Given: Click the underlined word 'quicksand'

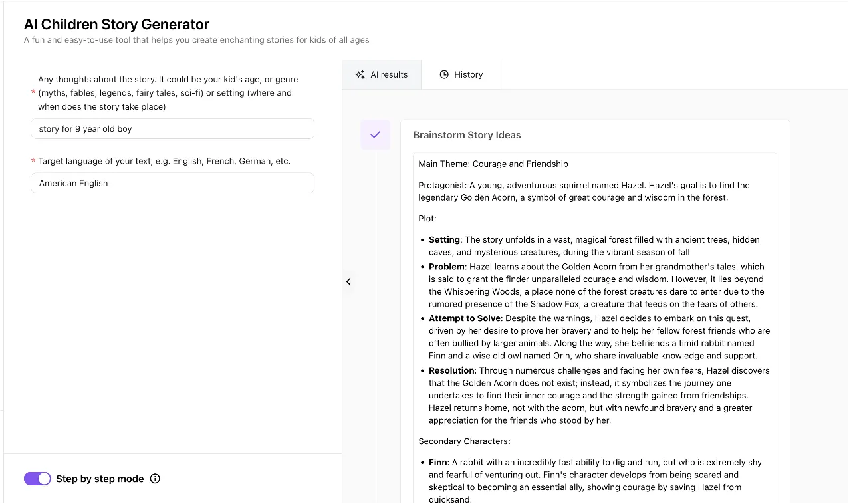Looking at the screenshot, I should [x=450, y=499].
